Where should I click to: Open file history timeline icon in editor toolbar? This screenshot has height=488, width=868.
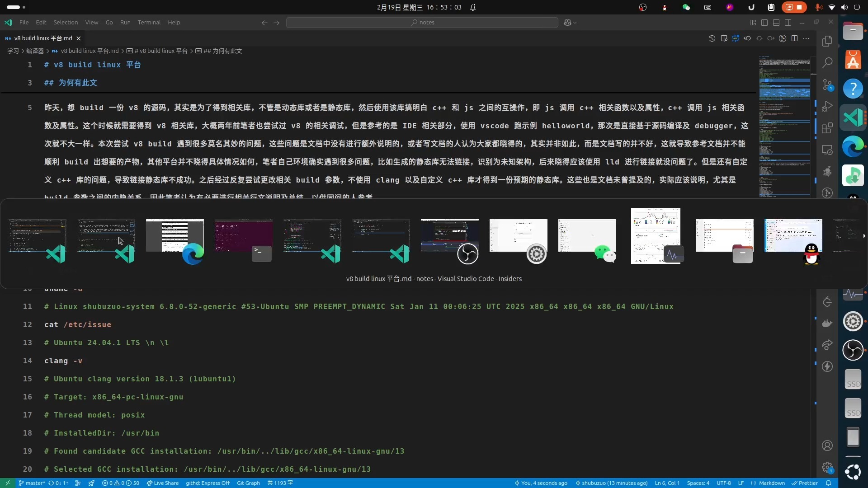tap(712, 38)
